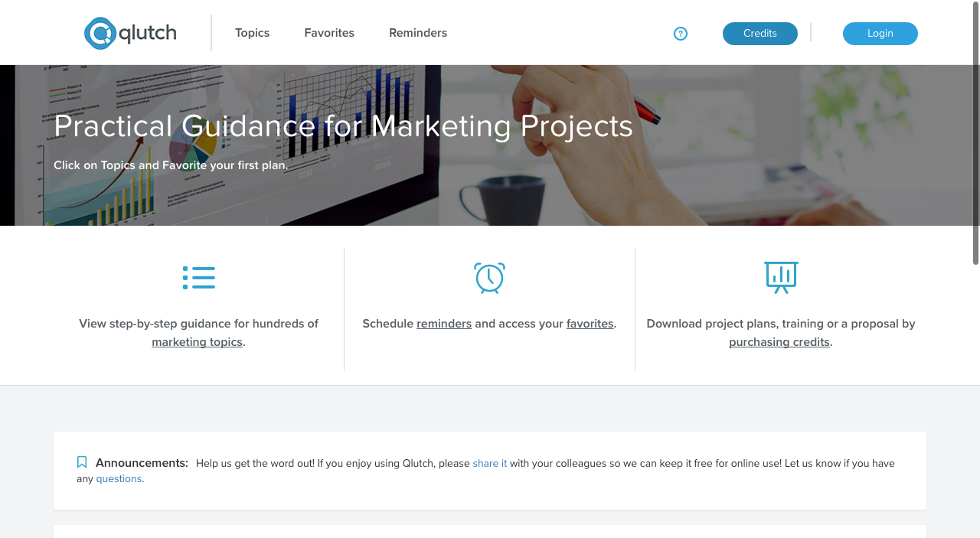The image size is (980, 538).
Task: Click the alarm clock reminders icon
Action: click(489, 278)
